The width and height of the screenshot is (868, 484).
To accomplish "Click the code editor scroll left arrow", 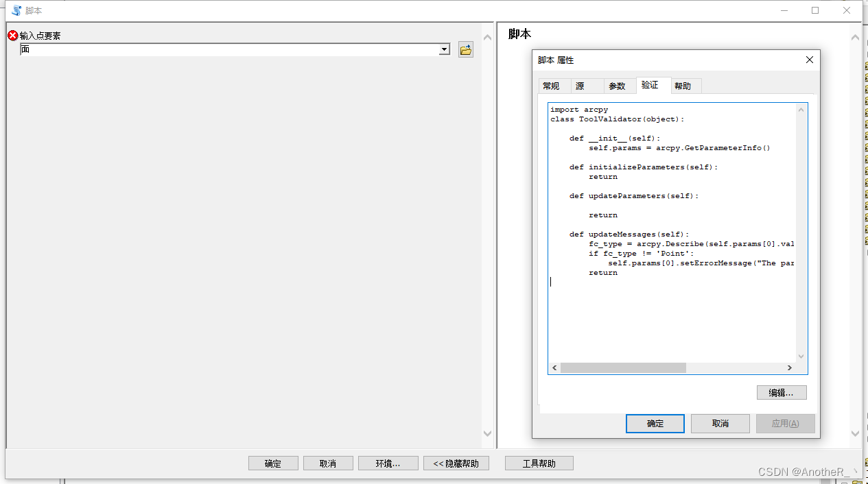I will pos(554,368).
